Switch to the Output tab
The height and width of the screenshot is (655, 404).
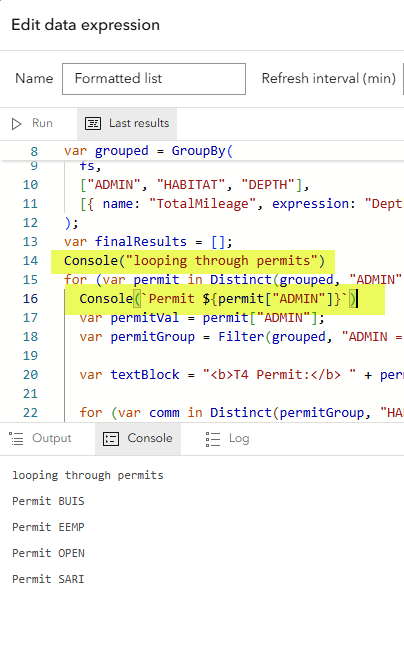[41, 439]
